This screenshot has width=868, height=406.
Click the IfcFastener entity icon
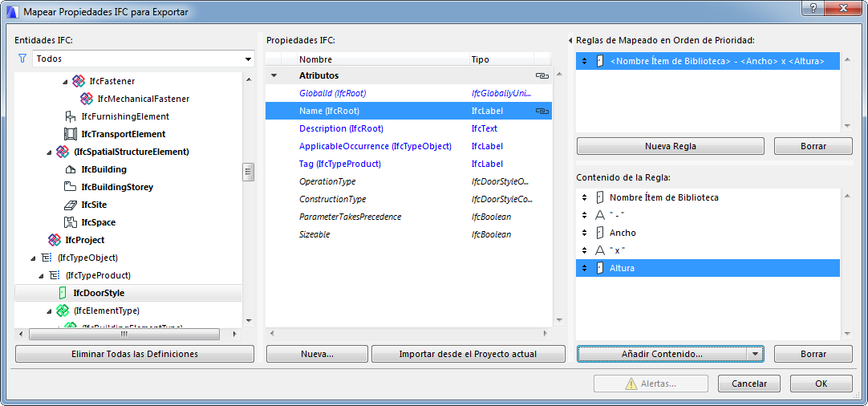pos(79,81)
